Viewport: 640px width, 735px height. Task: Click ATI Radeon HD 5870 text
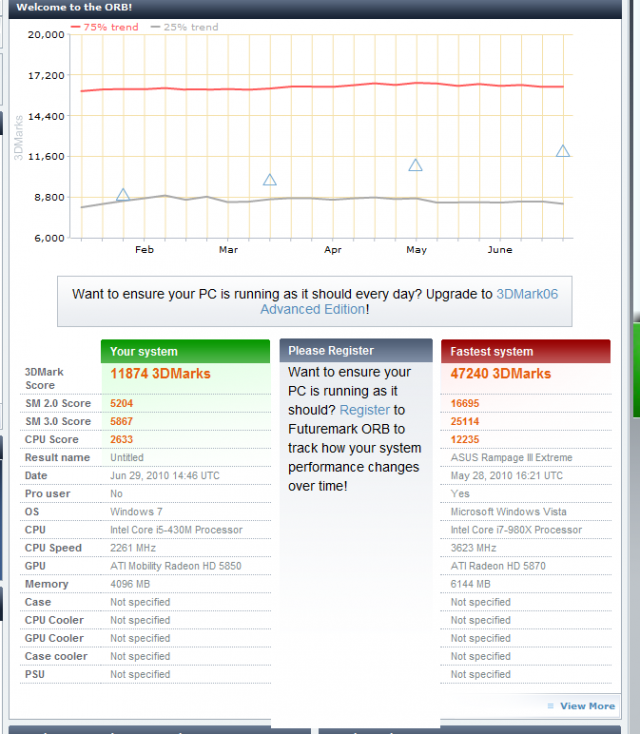[498, 566]
